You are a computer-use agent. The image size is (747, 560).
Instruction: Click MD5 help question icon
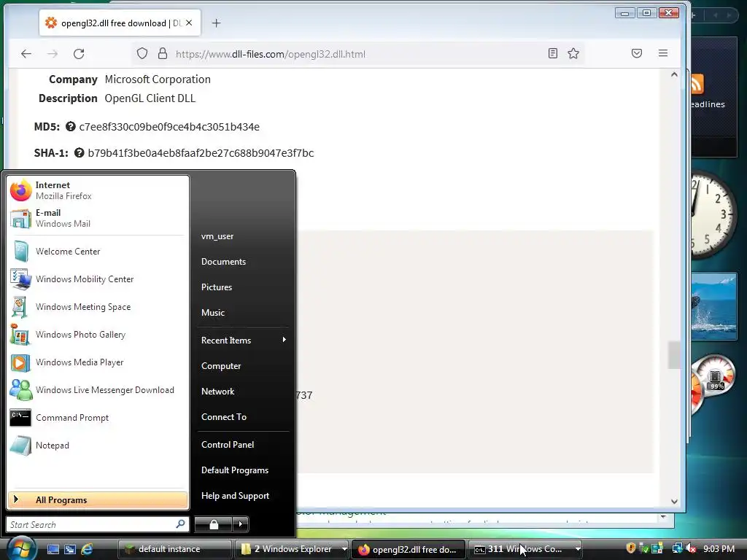[71, 127]
